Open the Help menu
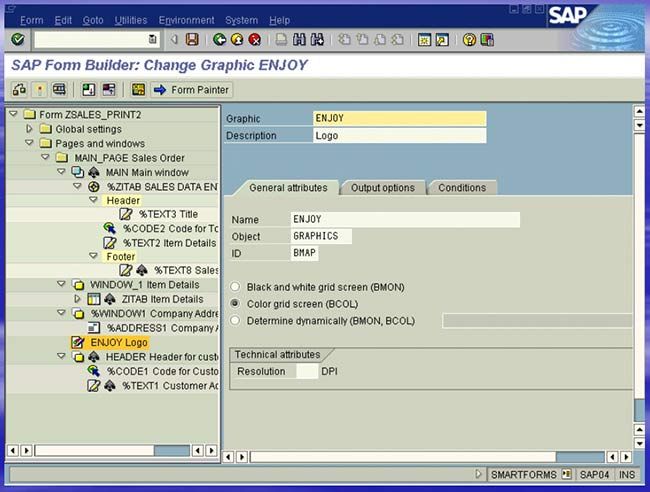This screenshot has height=492, width=650. click(x=279, y=20)
